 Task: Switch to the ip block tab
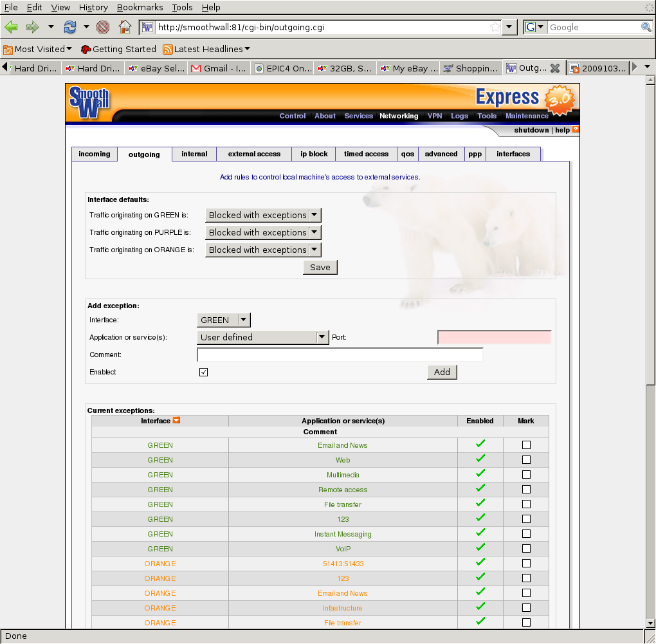[314, 154]
